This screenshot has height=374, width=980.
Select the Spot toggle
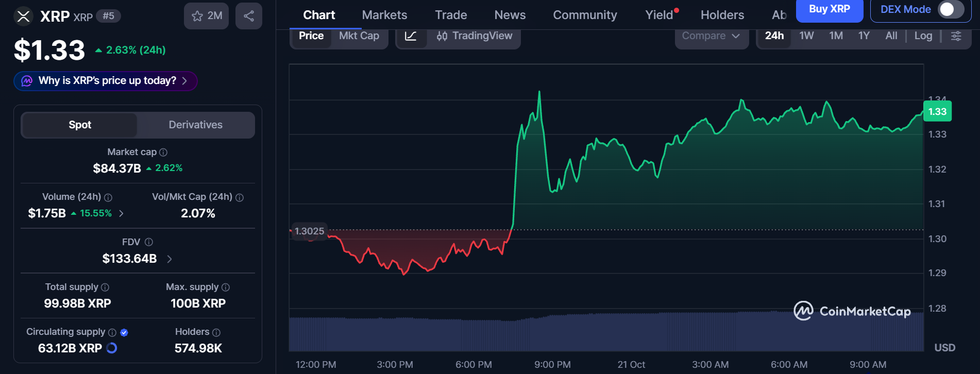click(80, 125)
